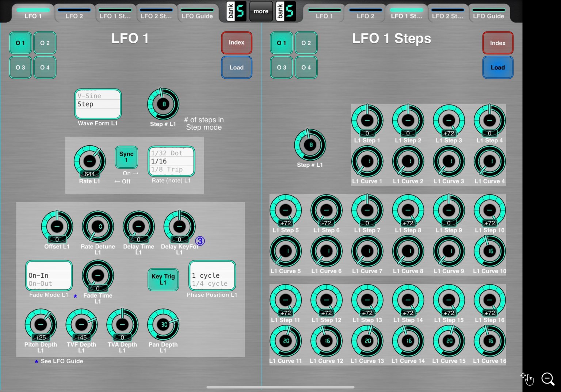Click the L1 Step 11 knob
561x392 pixels.
tap(286, 300)
